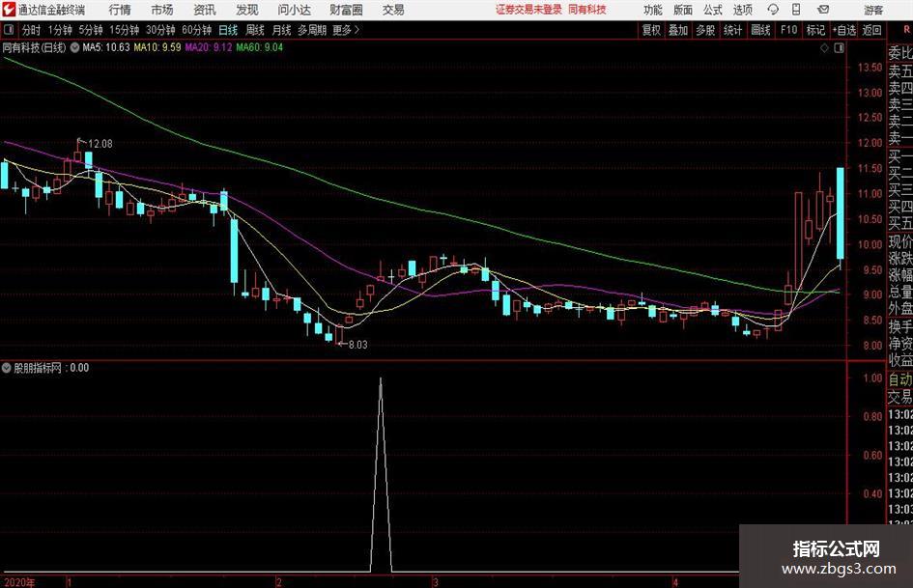
Task: Expand the 更多 periods dropdown
Action: (x=347, y=30)
